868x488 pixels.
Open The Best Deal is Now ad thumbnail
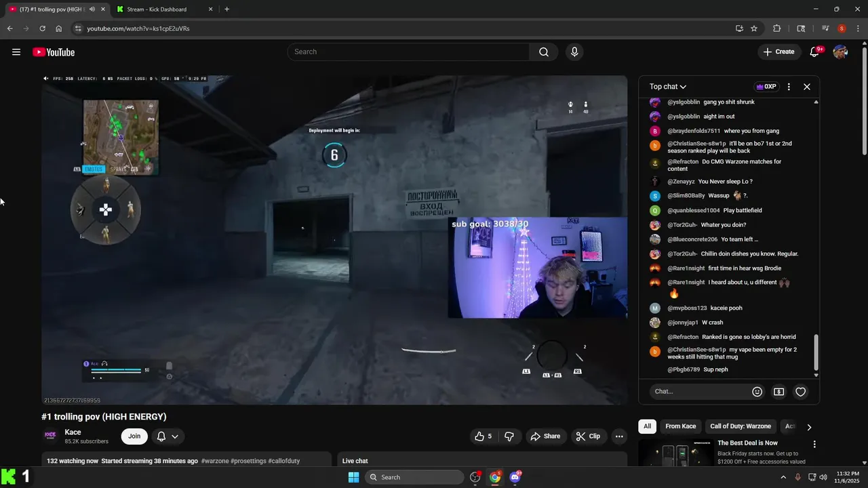coord(675,453)
